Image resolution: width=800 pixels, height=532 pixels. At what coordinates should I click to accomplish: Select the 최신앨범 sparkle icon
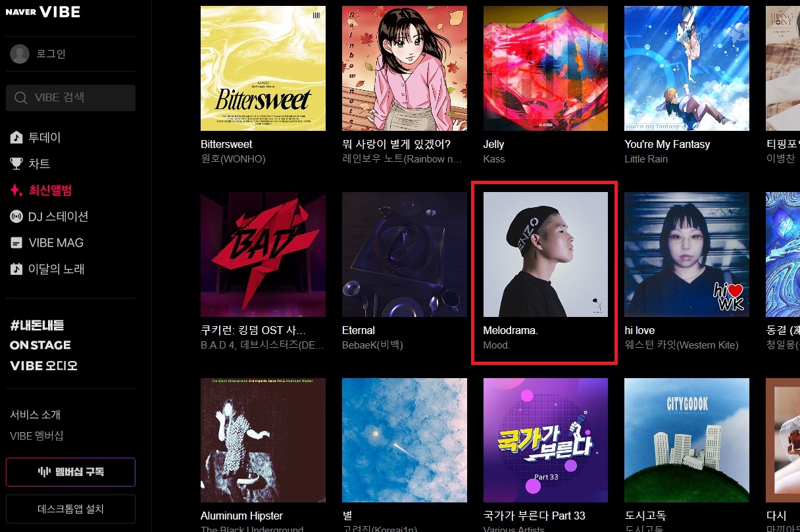point(16,190)
